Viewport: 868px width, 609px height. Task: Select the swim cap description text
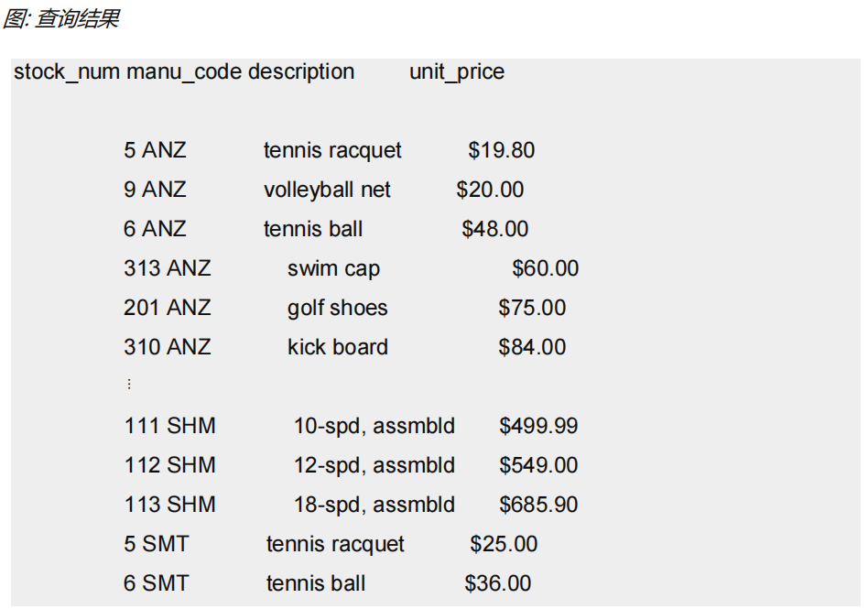[333, 268]
